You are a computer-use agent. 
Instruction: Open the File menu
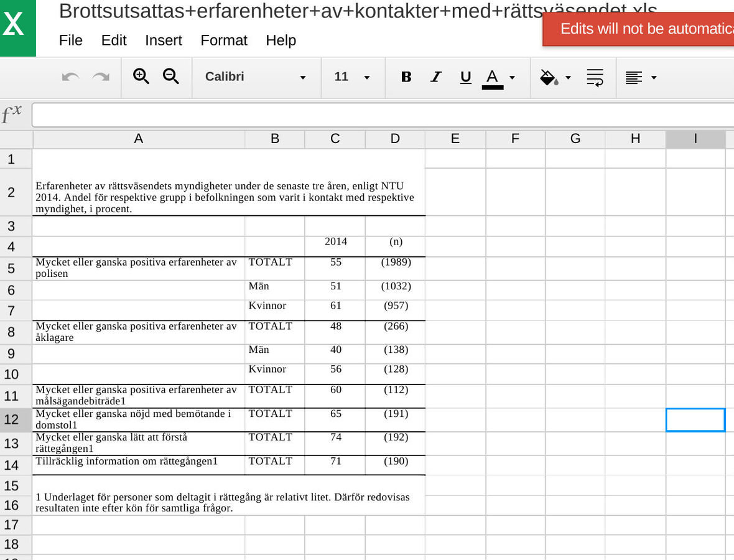point(71,40)
